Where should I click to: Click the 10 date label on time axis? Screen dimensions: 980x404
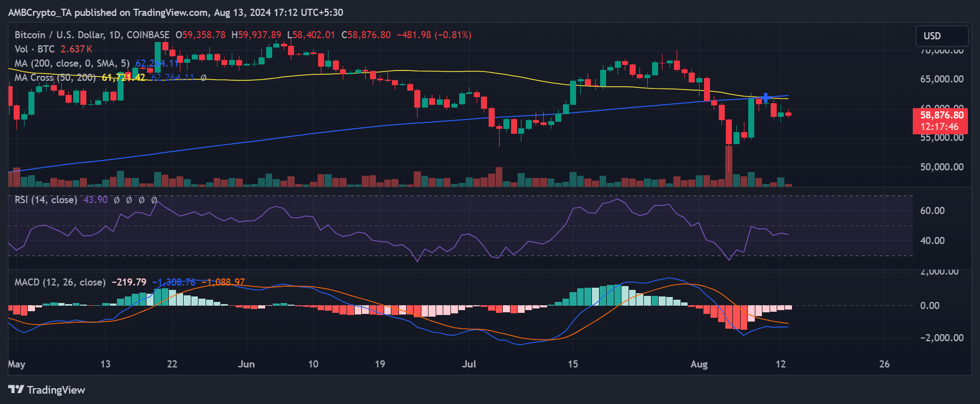[313, 364]
